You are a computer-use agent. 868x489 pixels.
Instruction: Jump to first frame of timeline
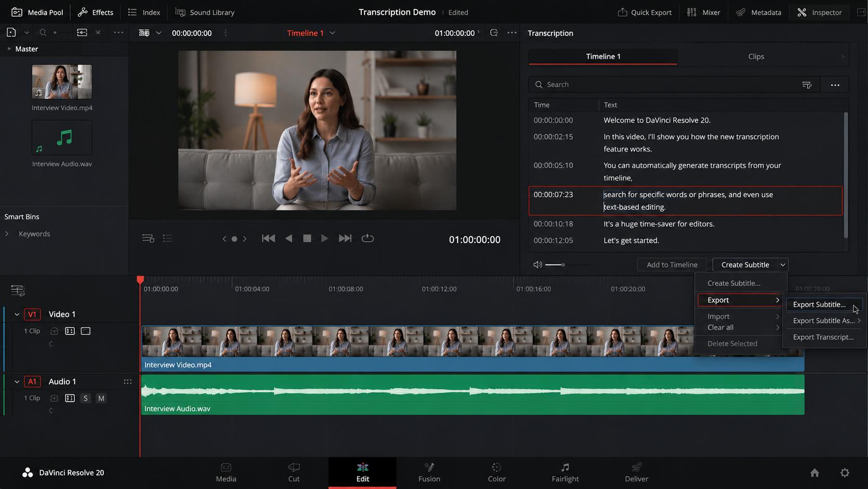tap(268, 239)
